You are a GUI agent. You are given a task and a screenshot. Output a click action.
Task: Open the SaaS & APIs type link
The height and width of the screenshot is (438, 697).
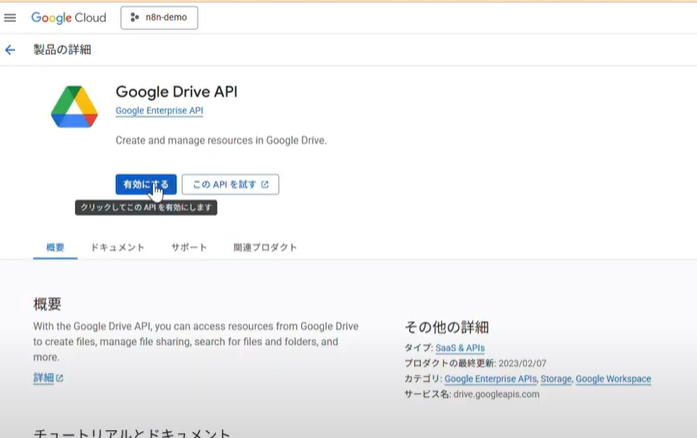click(x=460, y=348)
